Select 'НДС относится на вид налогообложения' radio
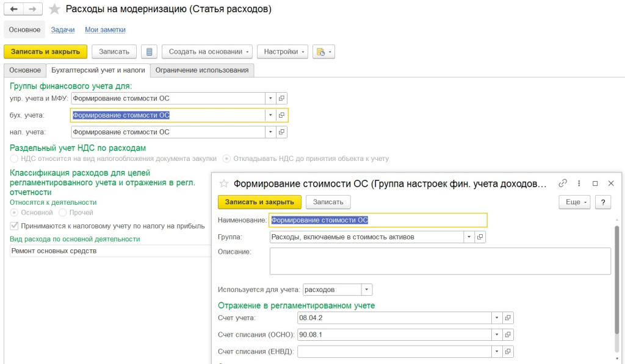The width and height of the screenshot is (625, 364). [x=14, y=159]
